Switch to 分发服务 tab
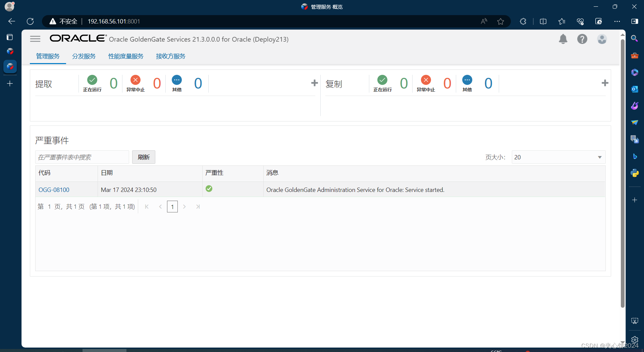This screenshot has width=644, height=352. click(84, 56)
